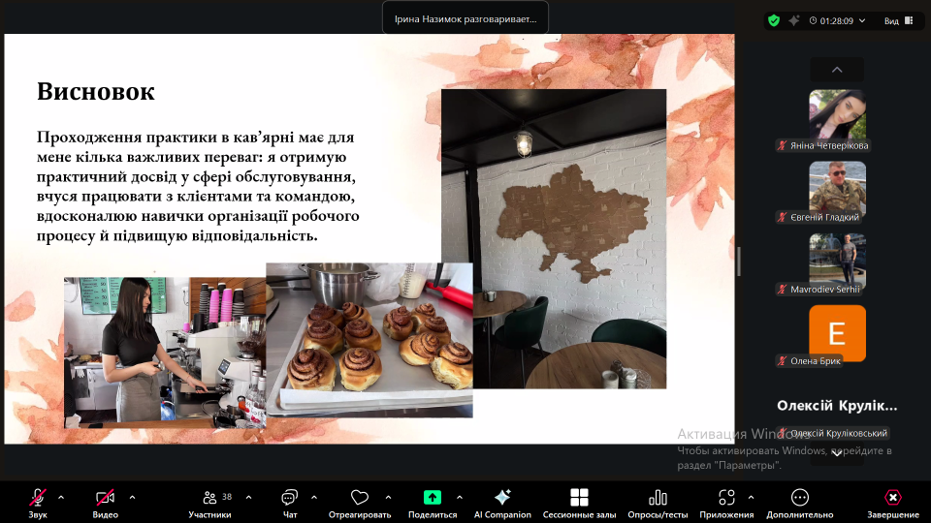Click sparkle AI icon in top bar
931x523 pixels.
pyautogui.click(x=794, y=21)
